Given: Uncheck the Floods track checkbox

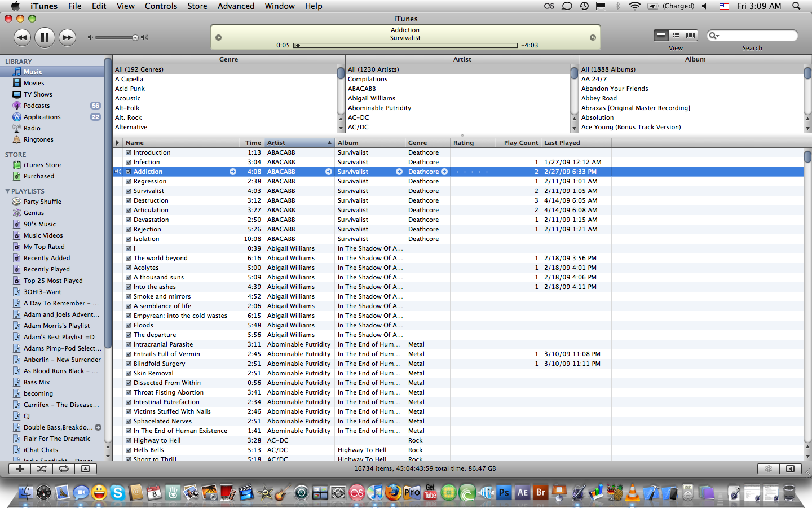Looking at the screenshot, I should (129, 325).
